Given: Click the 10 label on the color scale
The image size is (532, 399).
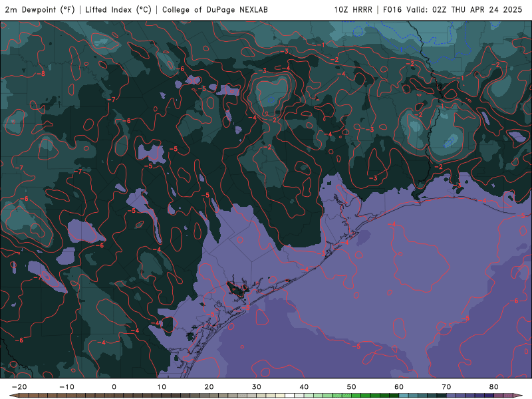Looking at the screenshot, I should tap(162, 387).
